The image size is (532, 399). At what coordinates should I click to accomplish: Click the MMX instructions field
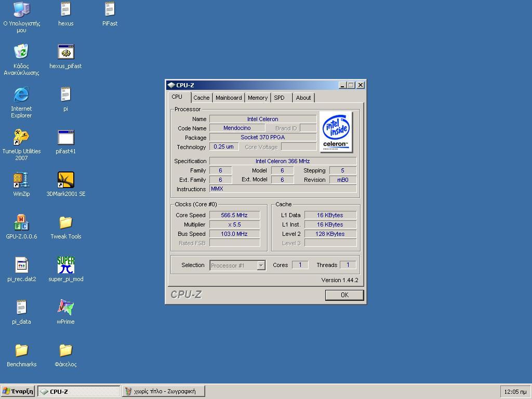tap(283, 189)
